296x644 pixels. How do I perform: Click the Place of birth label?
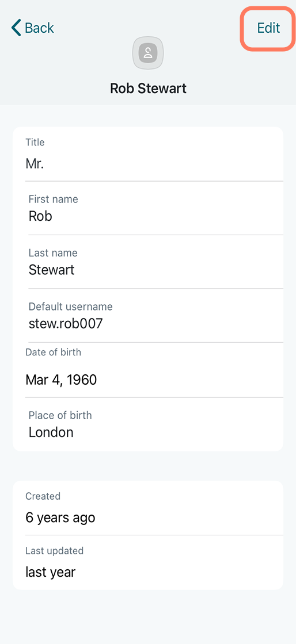point(60,415)
